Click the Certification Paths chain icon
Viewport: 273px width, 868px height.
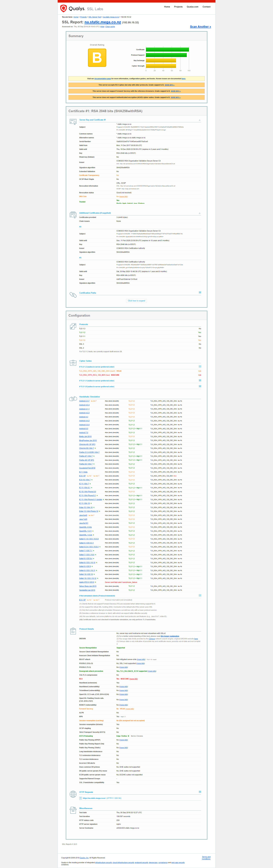coord(73,295)
